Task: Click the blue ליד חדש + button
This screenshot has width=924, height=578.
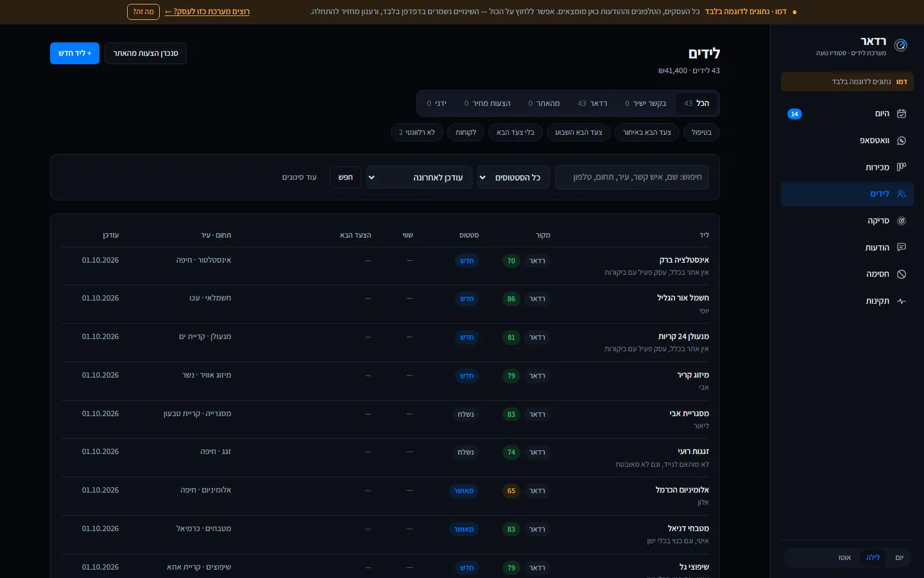Action: (75, 53)
